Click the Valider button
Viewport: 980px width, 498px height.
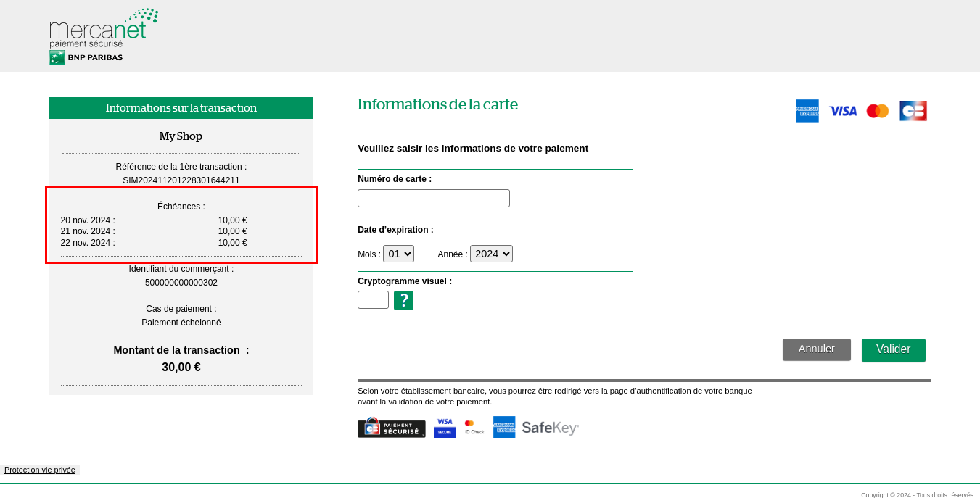click(x=893, y=349)
